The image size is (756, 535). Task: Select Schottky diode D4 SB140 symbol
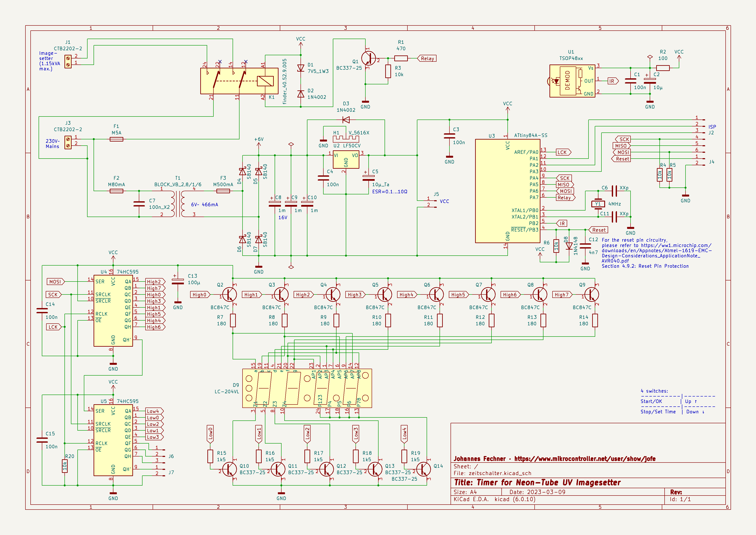pyautogui.click(x=243, y=171)
